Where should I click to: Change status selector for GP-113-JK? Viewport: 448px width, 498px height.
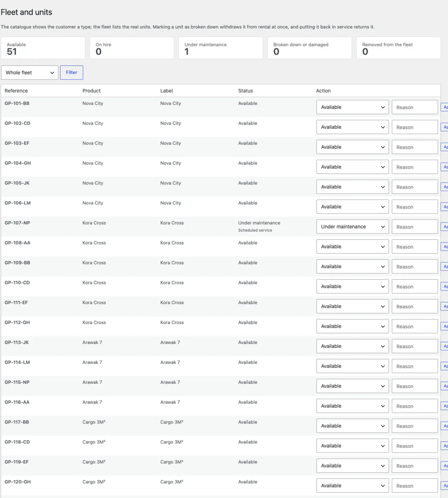coord(352,346)
